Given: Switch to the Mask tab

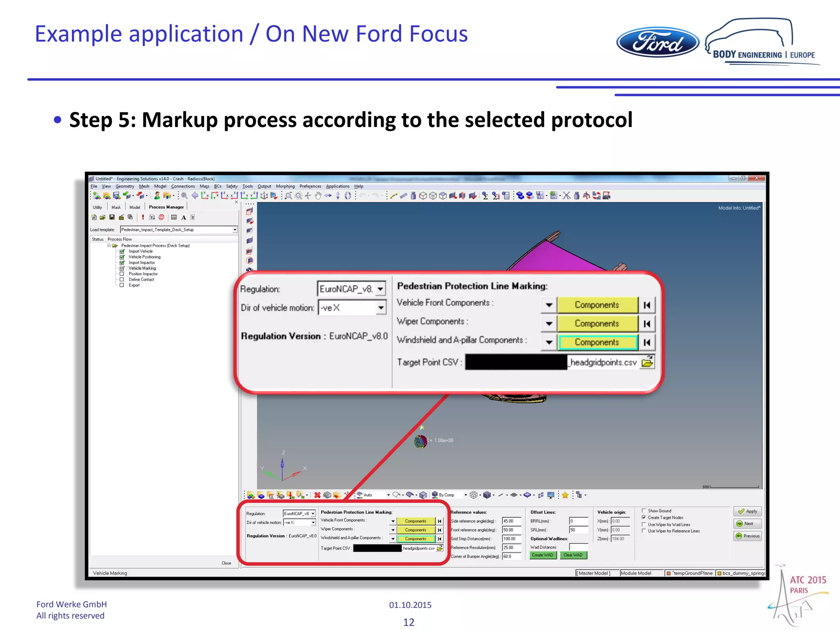Looking at the screenshot, I should 116,207.
